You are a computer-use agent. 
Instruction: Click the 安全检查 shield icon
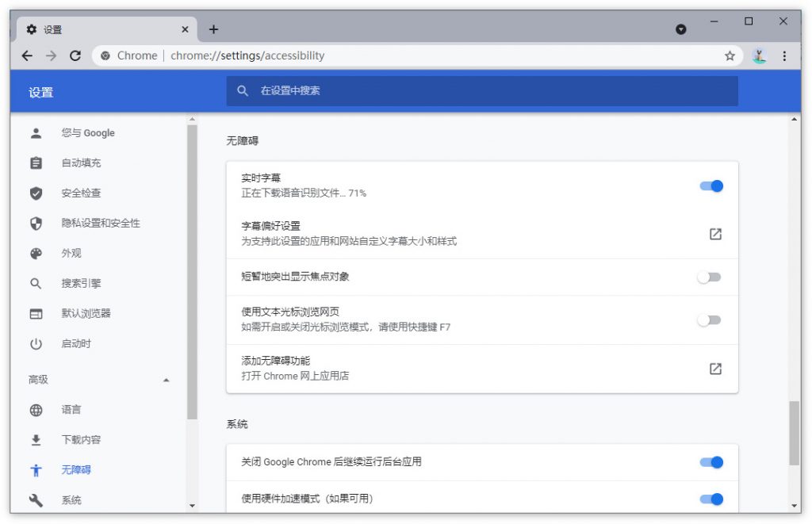[x=36, y=193]
